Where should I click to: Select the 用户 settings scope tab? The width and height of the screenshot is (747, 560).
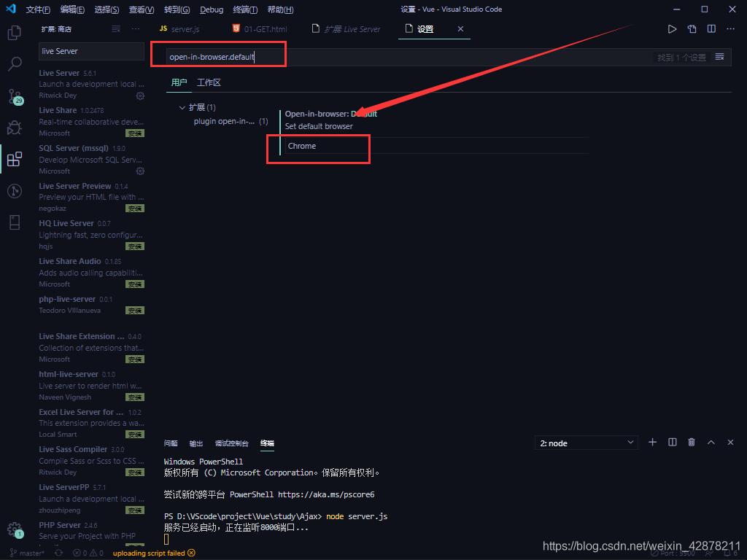tap(179, 82)
